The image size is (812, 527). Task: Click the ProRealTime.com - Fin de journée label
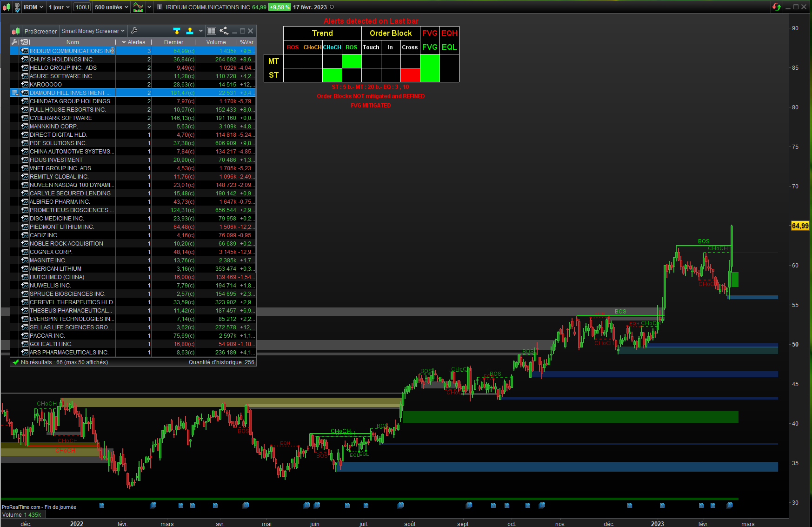(x=39, y=507)
